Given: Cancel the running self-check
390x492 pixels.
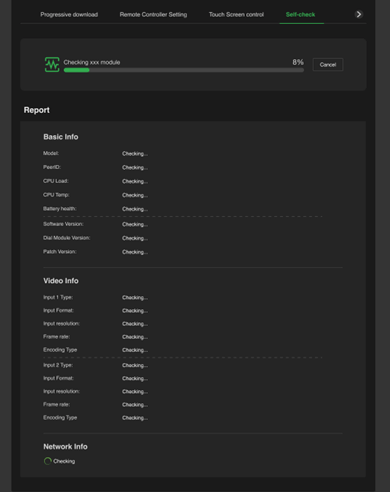Looking at the screenshot, I should [328, 65].
